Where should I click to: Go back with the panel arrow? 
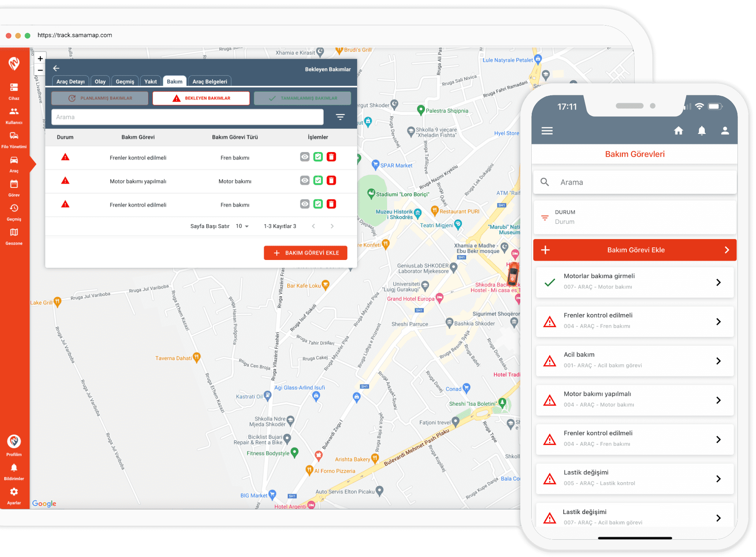pos(56,68)
